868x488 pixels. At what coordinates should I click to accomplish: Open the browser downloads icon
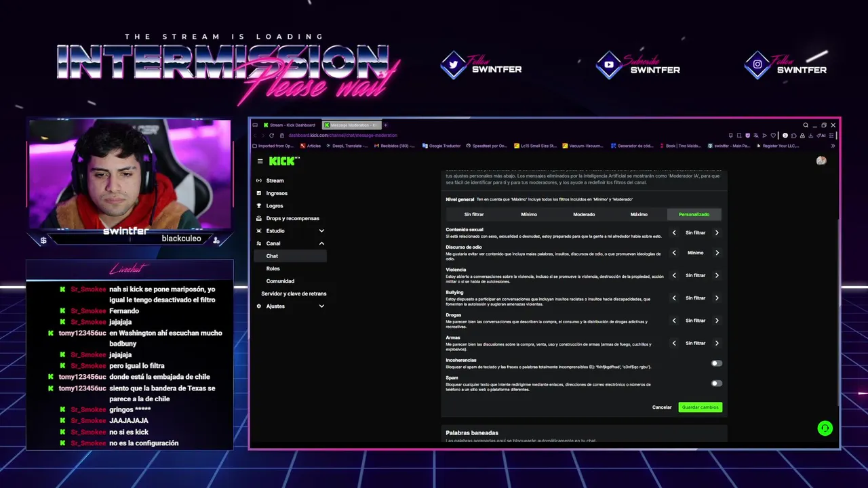[x=810, y=136]
